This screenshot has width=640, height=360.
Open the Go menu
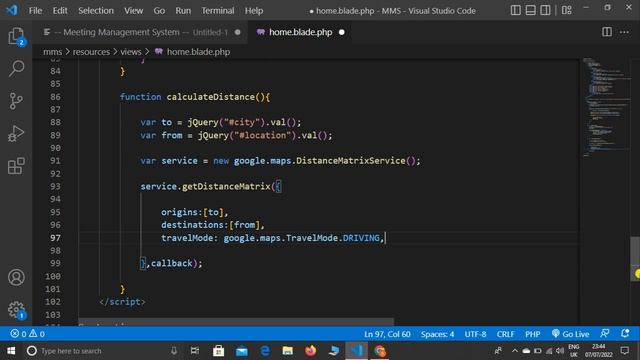(159, 11)
